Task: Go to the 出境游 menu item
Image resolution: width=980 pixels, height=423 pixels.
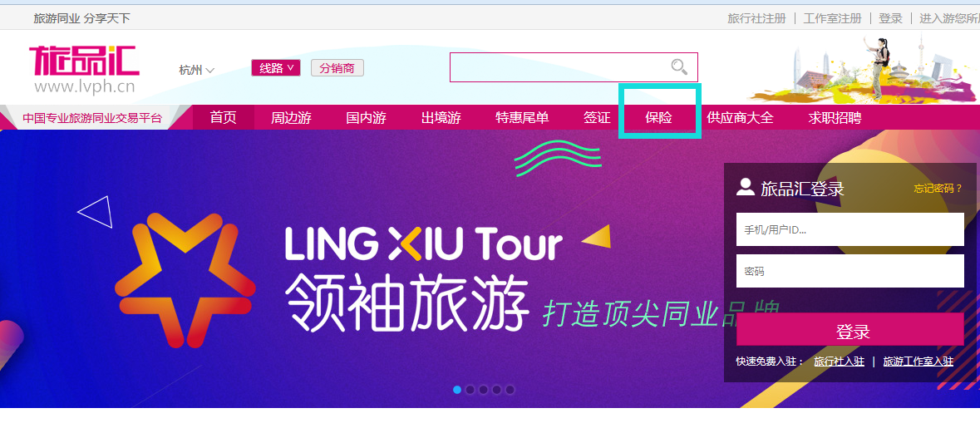Action: coord(441,117)
